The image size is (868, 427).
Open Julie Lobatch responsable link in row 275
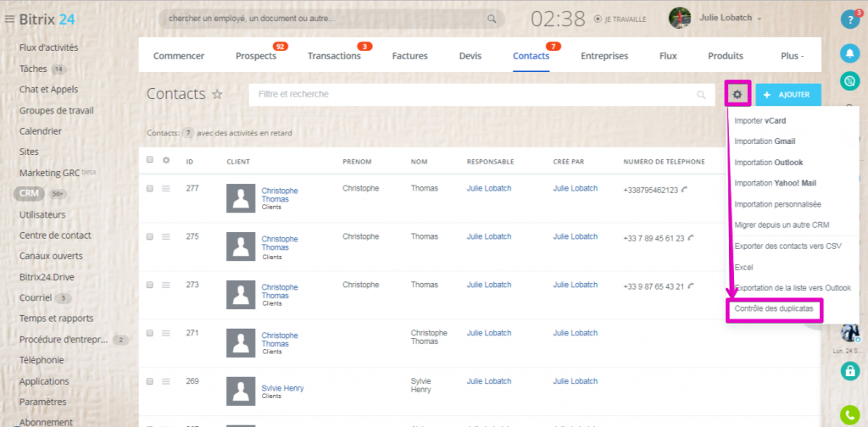click(489, 236)
